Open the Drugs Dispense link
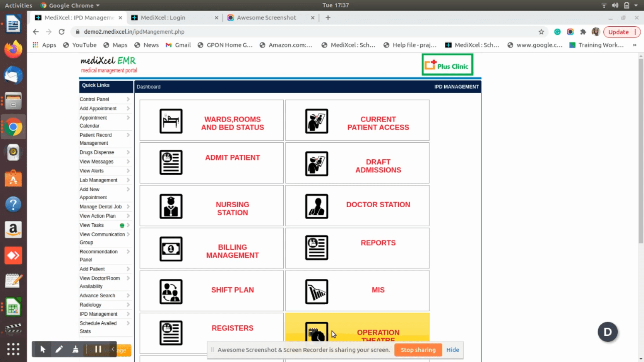The height and width of the screenshot is (362, 644). [97, 152]
